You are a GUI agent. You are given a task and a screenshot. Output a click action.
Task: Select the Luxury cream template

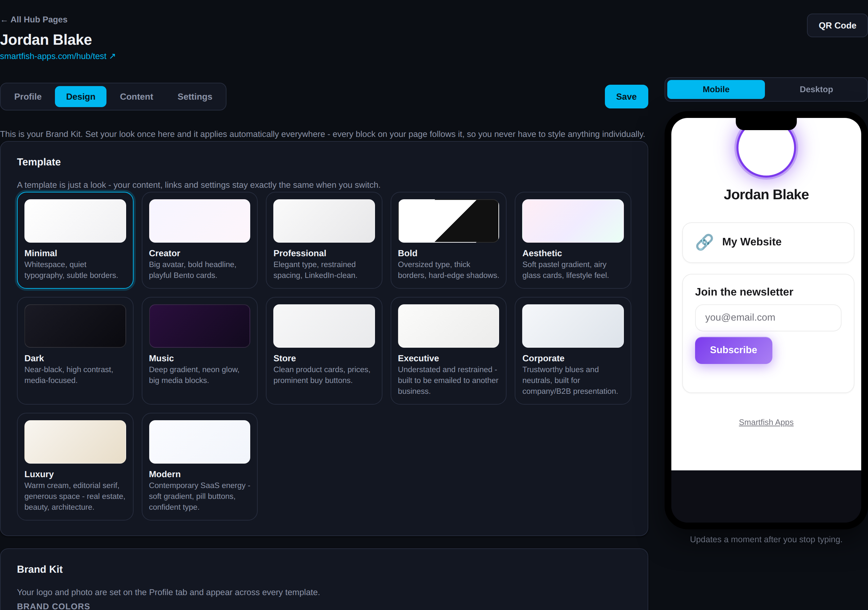click(75, 466)
